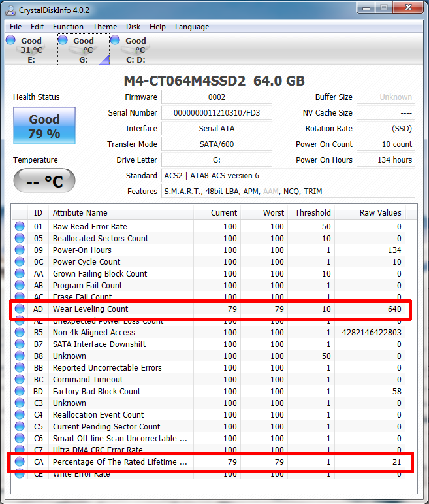Open the Edit menu

37,27
